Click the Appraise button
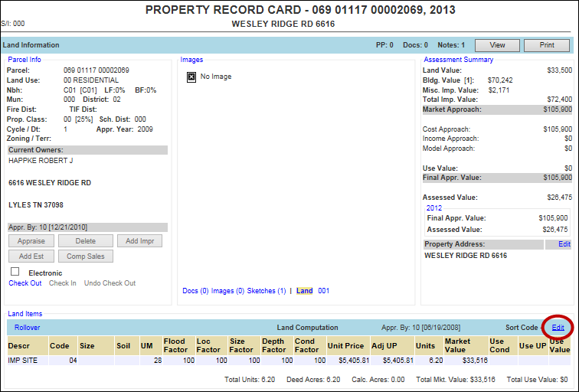 pos(31,241)
